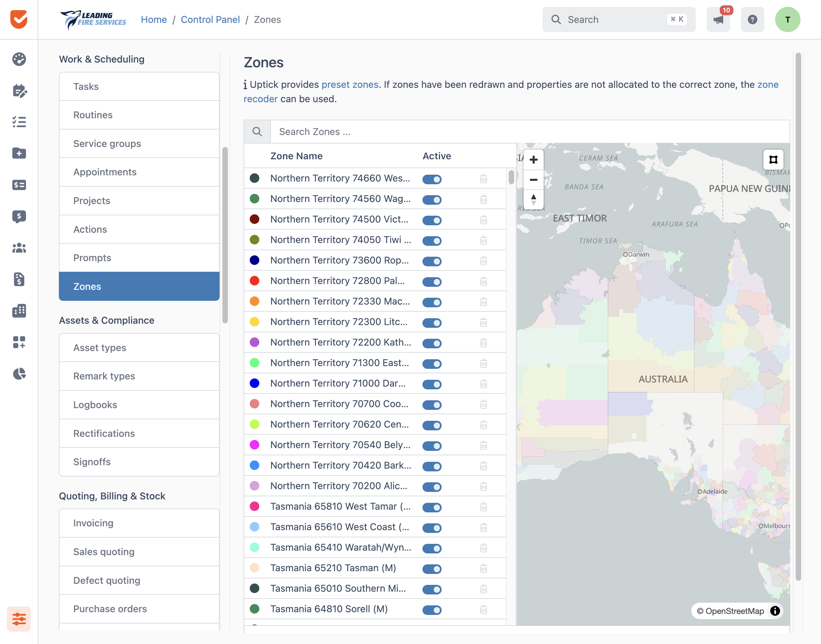Open the control panel sliders icon
This screenshot has height=644, width=821.
coord(19,619)
